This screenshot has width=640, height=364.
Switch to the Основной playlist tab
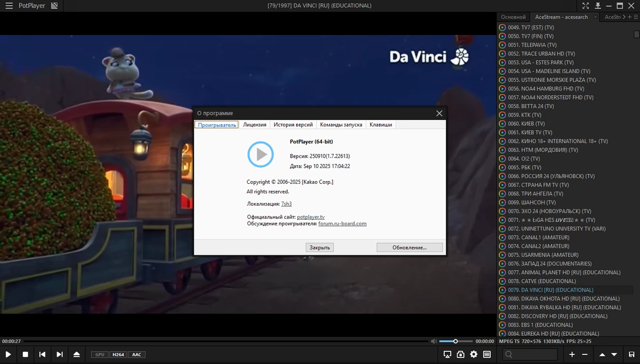pos(513,17)
